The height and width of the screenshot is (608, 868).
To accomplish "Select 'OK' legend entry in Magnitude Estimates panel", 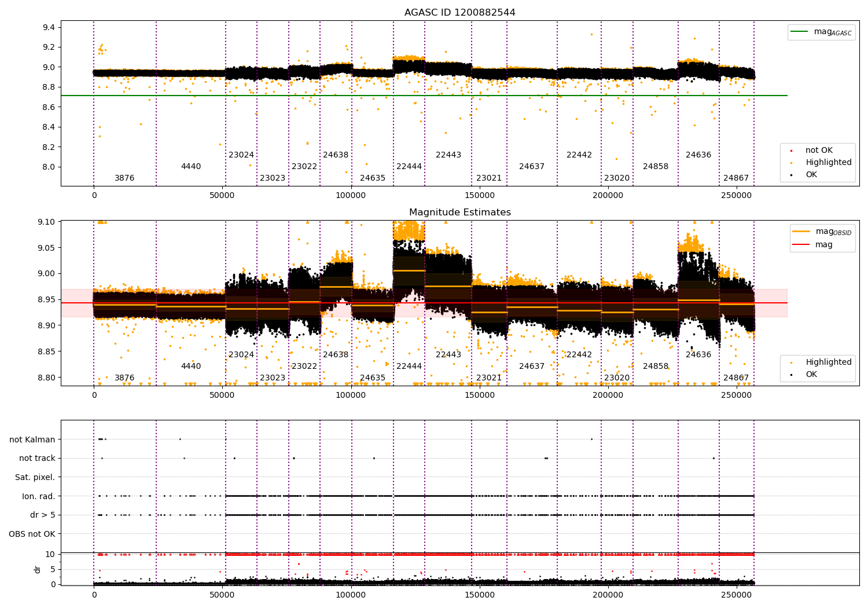I will (811, 375).
